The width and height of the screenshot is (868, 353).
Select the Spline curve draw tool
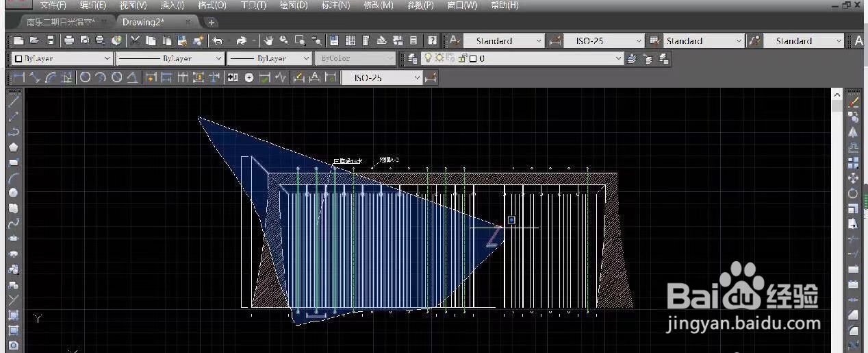(x=13, y=223)
